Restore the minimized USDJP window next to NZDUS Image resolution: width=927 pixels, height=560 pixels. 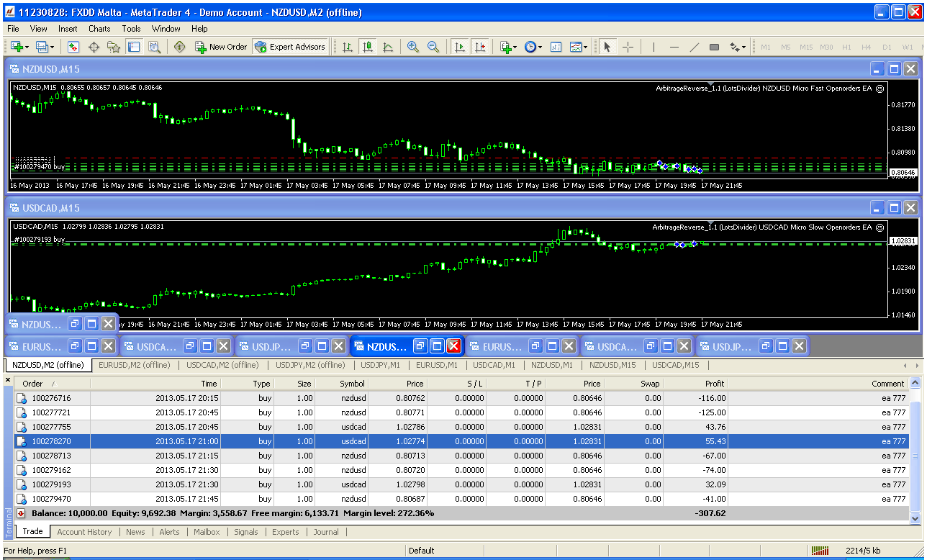click(306, 347)
